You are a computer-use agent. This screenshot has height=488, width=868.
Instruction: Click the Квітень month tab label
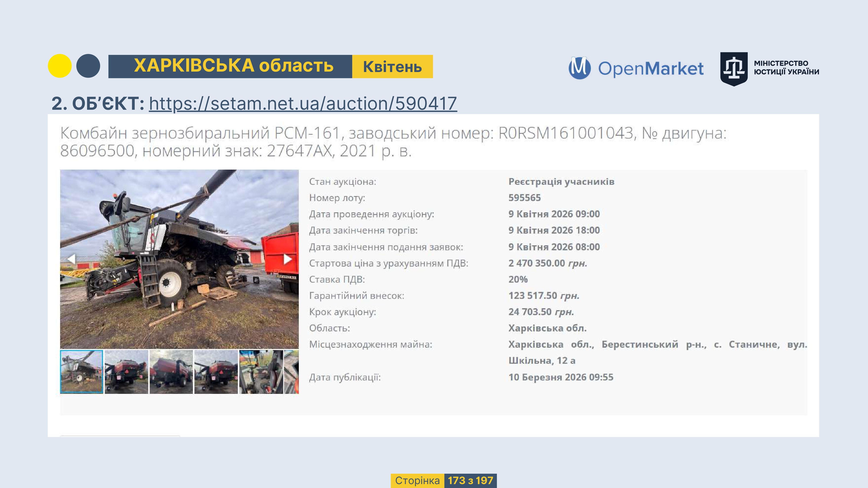pos(392,67)
